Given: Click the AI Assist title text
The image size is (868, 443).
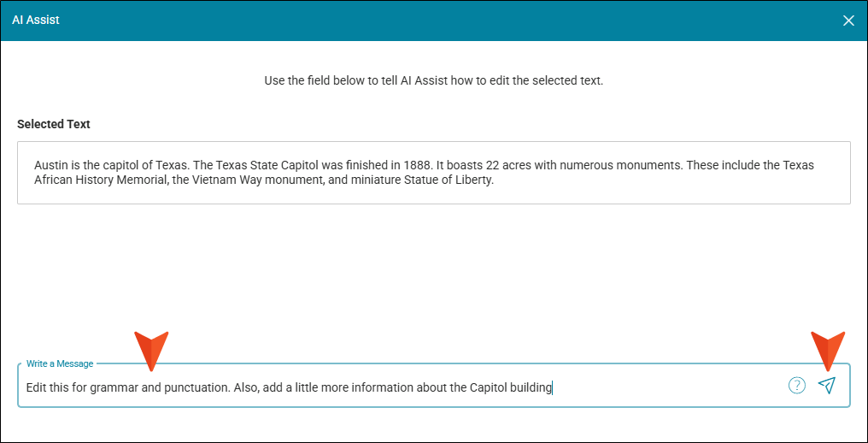Looking at the screenshot, I should [36, 20].
